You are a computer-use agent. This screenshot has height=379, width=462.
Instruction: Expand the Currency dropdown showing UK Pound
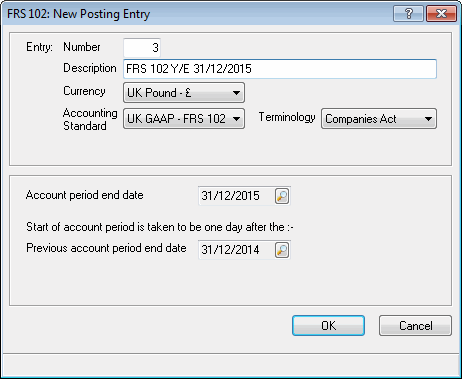pos(184,93)
